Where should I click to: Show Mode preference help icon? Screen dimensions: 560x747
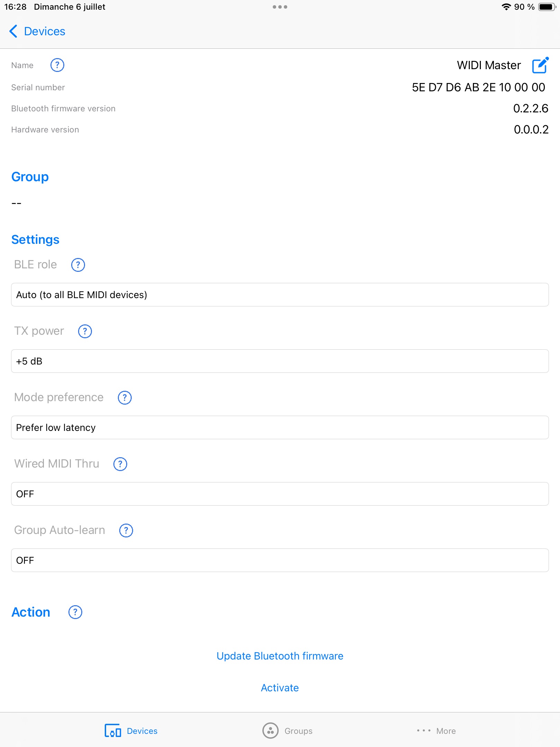click(x=125, y=398)
